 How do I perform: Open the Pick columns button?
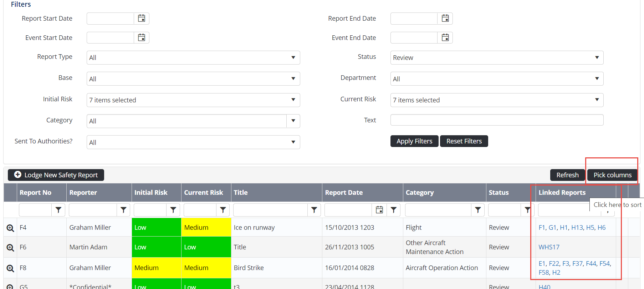point(612,175)
